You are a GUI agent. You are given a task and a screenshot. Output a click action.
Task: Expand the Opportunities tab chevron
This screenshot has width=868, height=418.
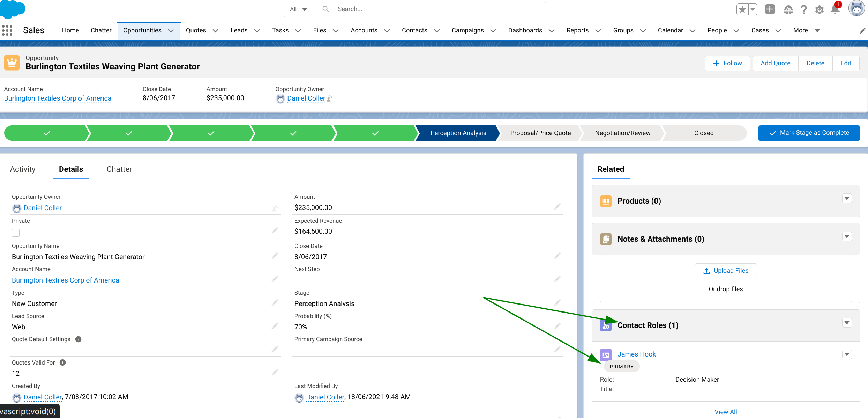point(171,31)
